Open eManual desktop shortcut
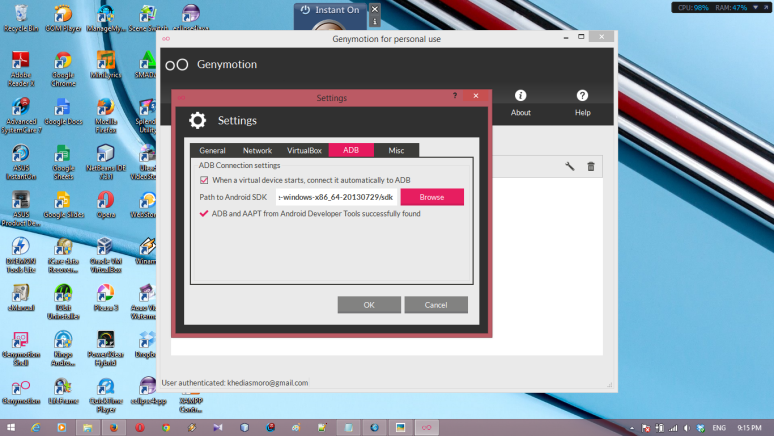Image resolution: width=774 pixels, height=436 pixels. (21, 298)
